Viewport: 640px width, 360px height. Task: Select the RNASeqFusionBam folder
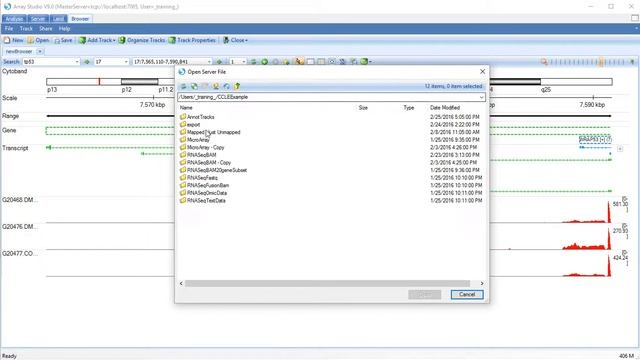[x=204, y=185]
